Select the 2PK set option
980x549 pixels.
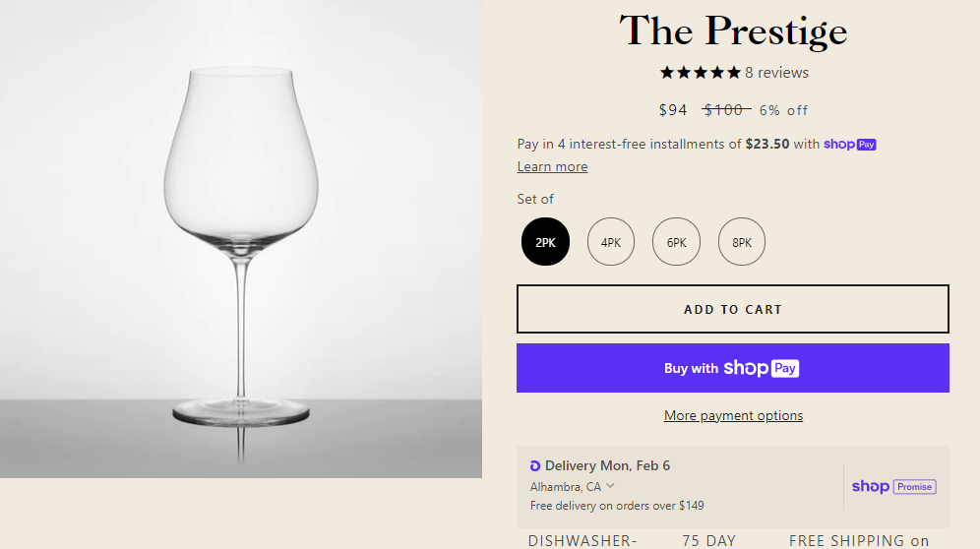coord(545,242)
